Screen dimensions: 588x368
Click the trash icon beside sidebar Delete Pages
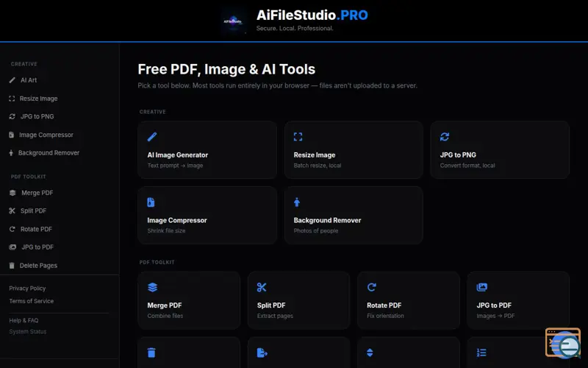point(12,266)
